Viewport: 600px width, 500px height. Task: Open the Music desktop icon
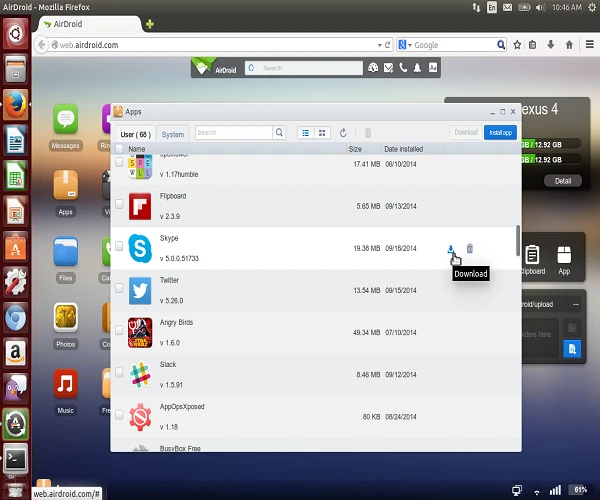[66, 385]
